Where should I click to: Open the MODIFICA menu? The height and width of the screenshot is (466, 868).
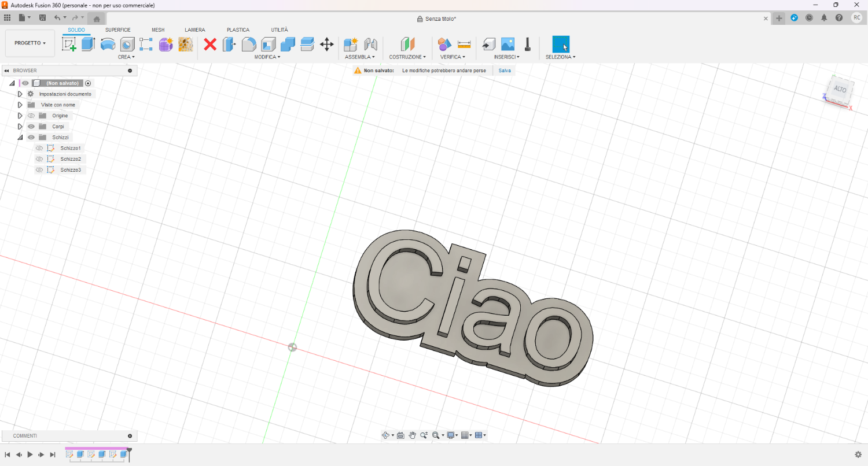pos(267,57)
